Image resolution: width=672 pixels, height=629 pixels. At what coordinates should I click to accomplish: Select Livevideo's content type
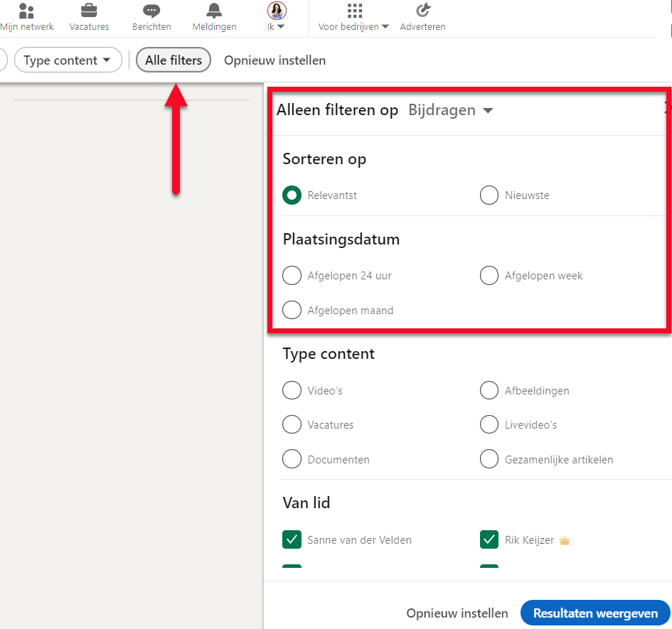point(489,424)
